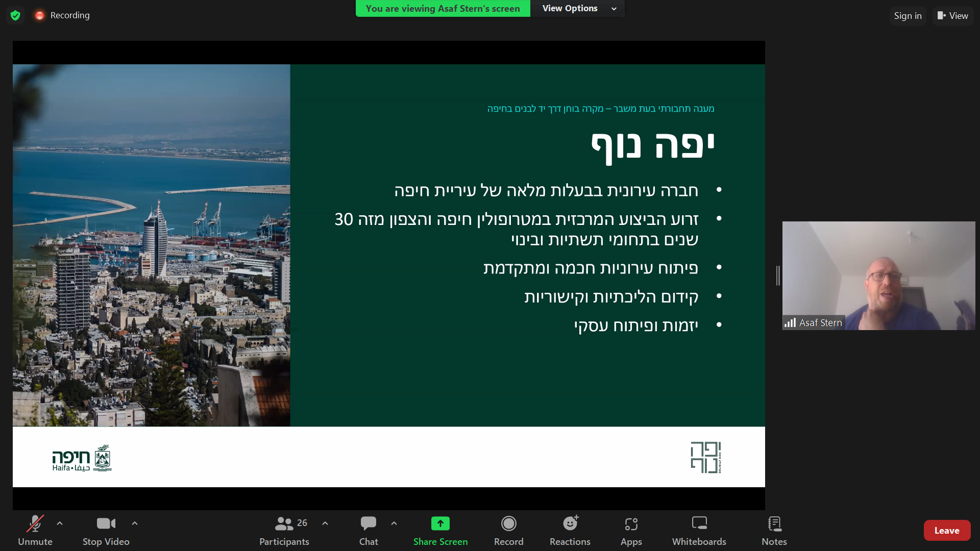Click the Share Screen icon
The width and height of the screenshot is (980, 551).
[440, 524]
